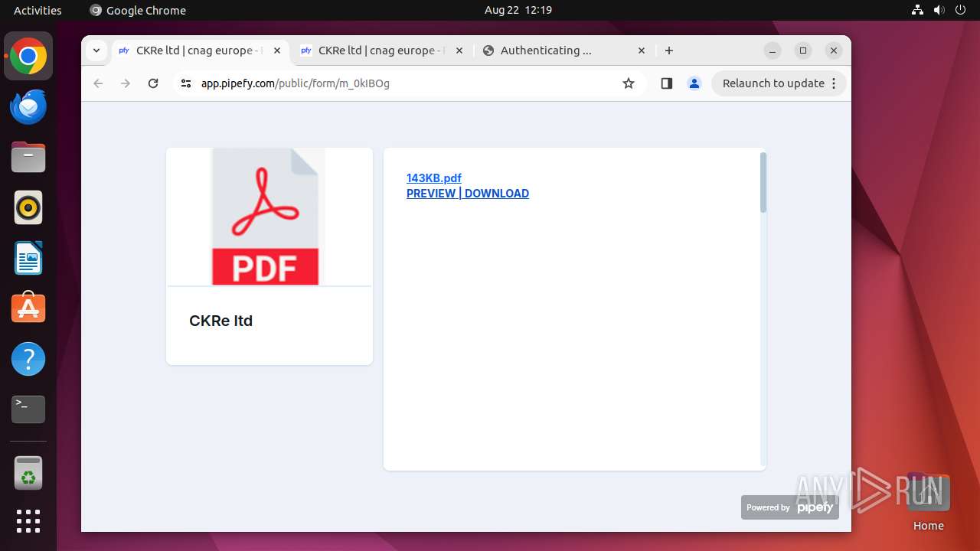The height and width of the screenshot is (551, 980).
Task: Open the Files manager dock icon
Action: click(x=28, y=158)
